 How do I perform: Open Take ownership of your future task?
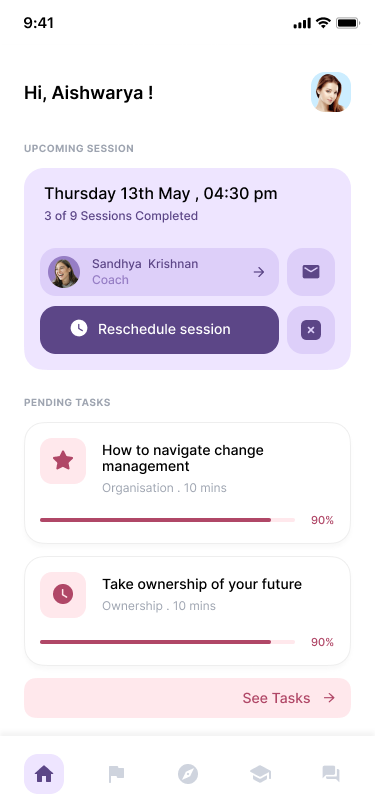[188, 611]
